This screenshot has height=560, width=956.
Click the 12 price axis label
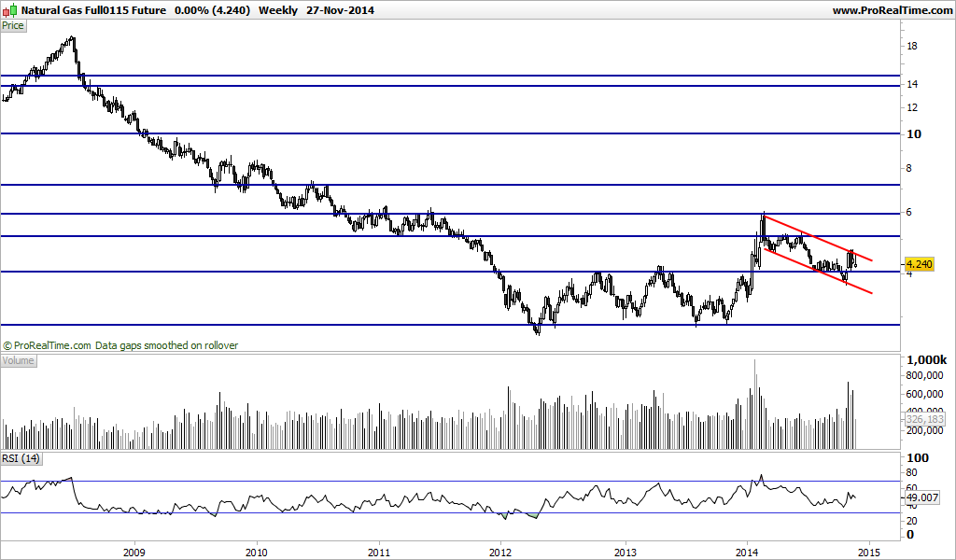(x=912, y=108)
